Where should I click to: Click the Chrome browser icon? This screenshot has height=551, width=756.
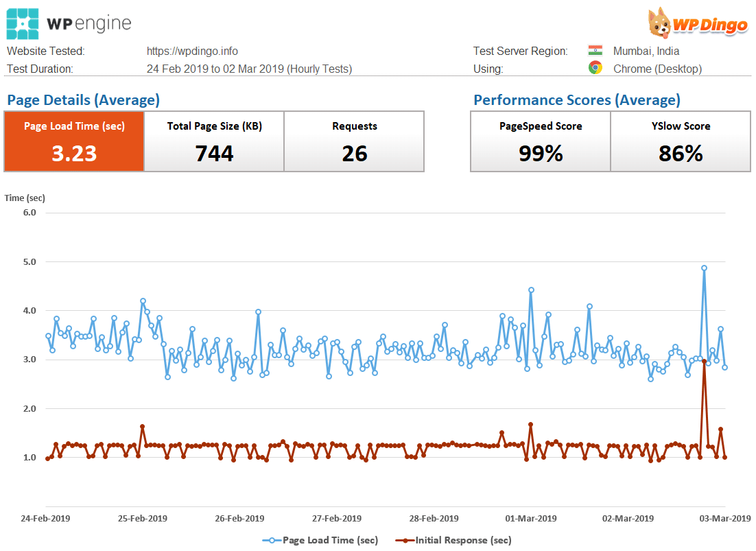595,68
